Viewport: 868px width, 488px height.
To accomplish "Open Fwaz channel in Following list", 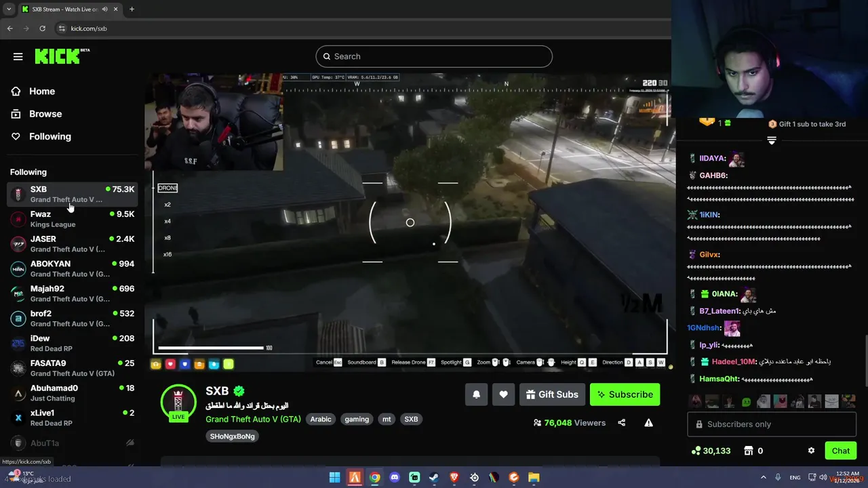I will coord(73,219).
